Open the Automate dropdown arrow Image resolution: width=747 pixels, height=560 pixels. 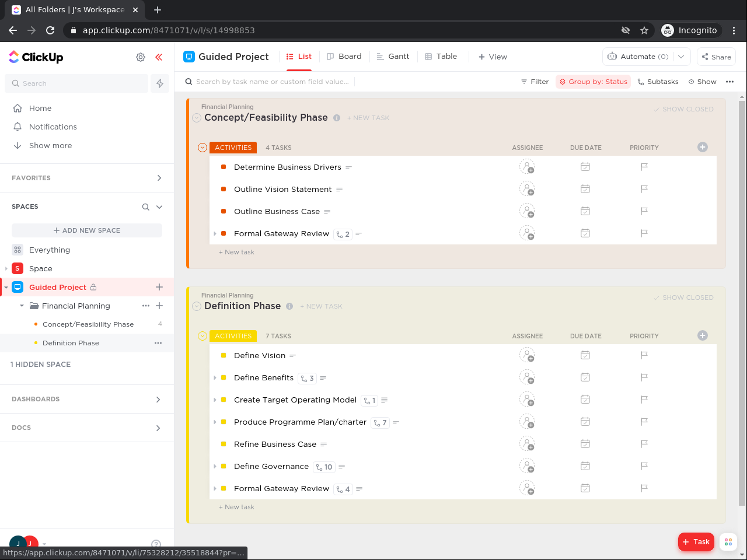(681, 57)
